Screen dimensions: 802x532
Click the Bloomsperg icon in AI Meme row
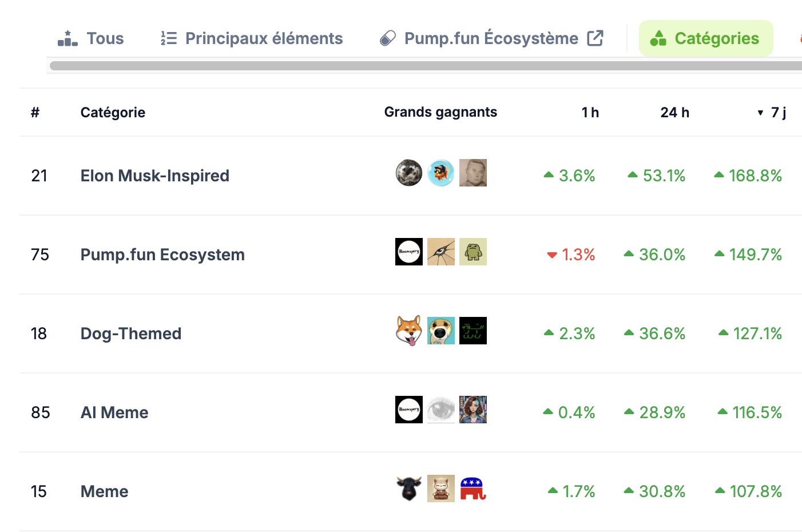click(409, 410)
